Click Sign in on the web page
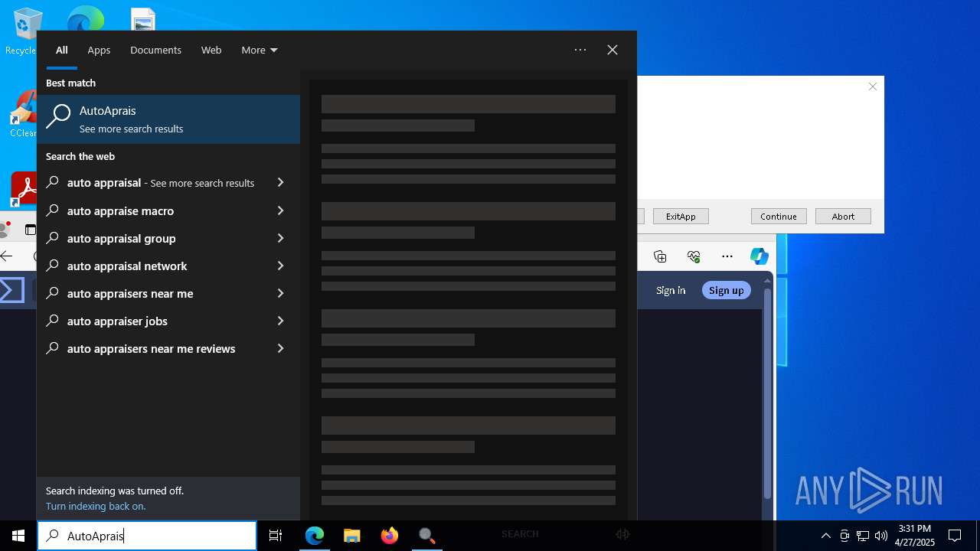The image size is (980, 551). 671,290
